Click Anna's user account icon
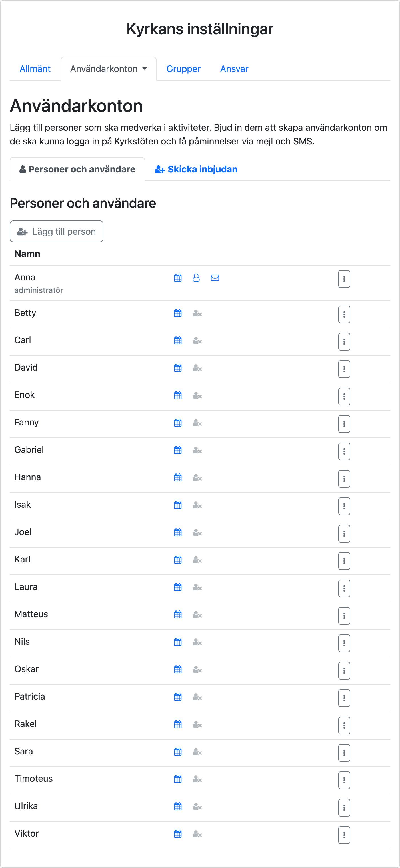 click(196, 278)
